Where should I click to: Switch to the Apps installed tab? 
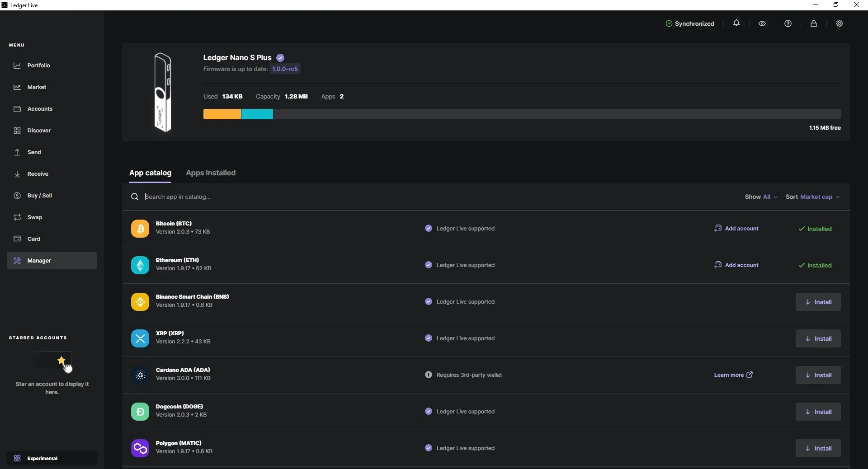pyautogui.click(x=211, y=173)
